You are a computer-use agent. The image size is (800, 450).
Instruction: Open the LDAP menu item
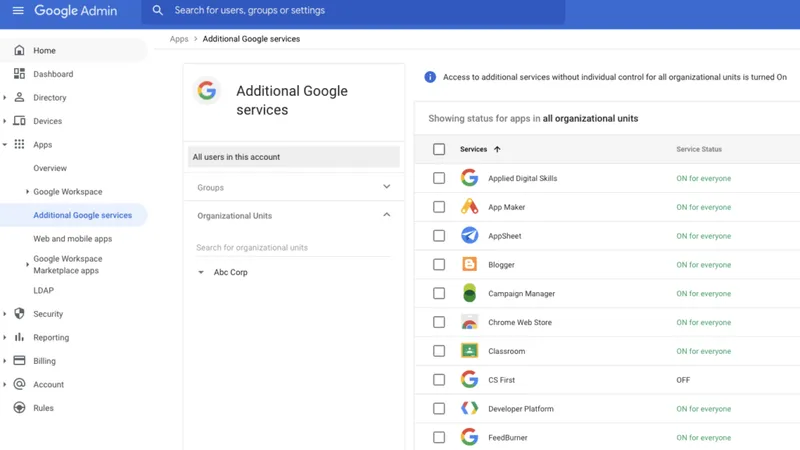43,290
